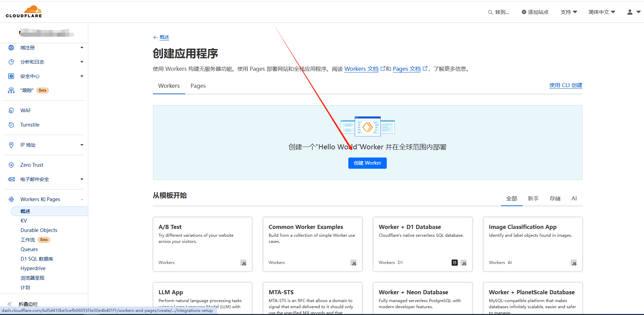The image size is (644, 315).
Task: Open 浏览器呈现 in the sidebar
Action: click(33, 278)
